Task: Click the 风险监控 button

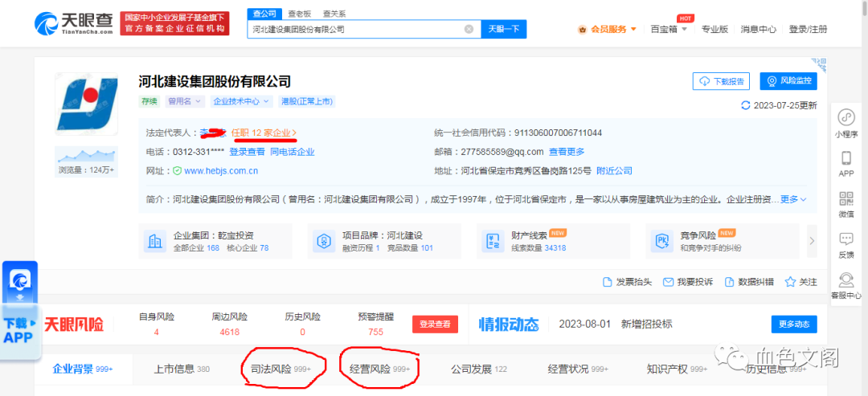Action: click(x=788, y=81)
